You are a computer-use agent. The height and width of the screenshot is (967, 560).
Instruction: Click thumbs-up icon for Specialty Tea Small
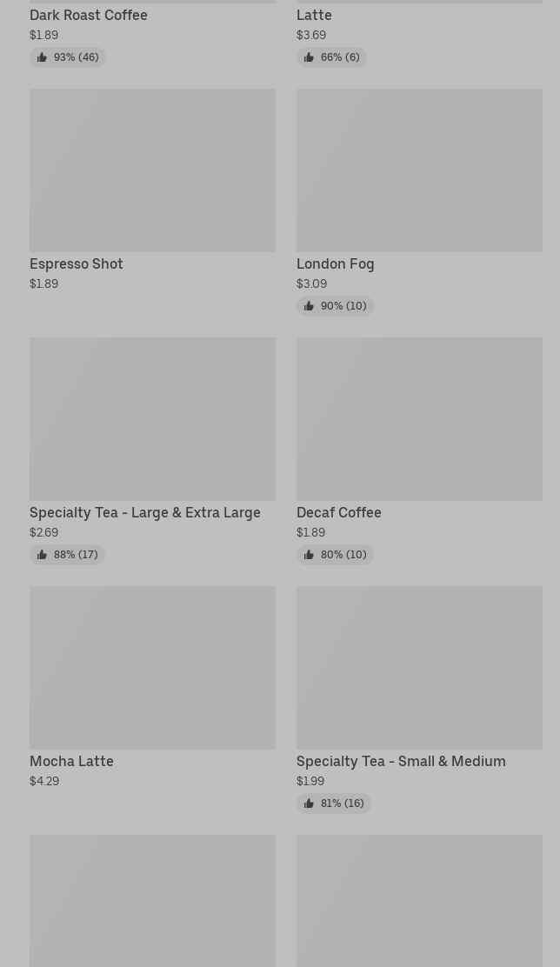tap(309, 803)
